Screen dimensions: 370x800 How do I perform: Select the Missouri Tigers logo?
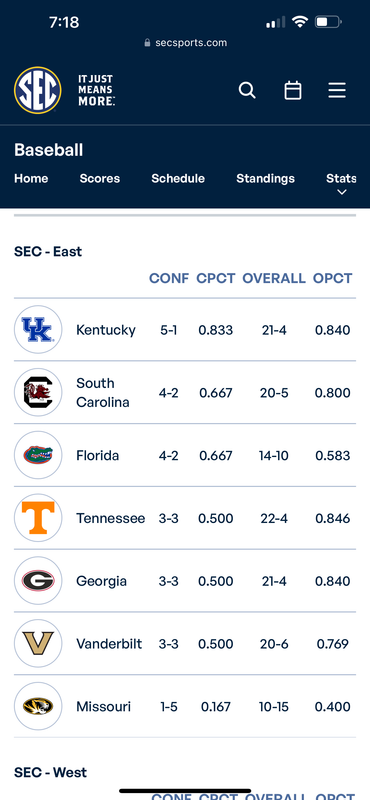tap(38, 706)
